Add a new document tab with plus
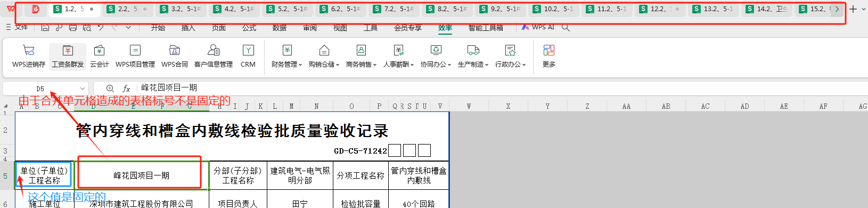The image size is (868, 208). [x=853, y=9]
